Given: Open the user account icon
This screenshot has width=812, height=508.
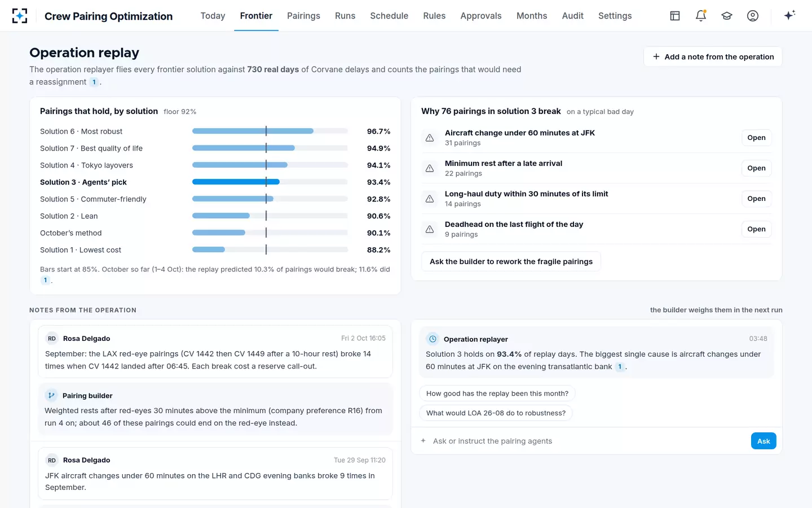Looking at the screenshot, I should click(753, 16).
